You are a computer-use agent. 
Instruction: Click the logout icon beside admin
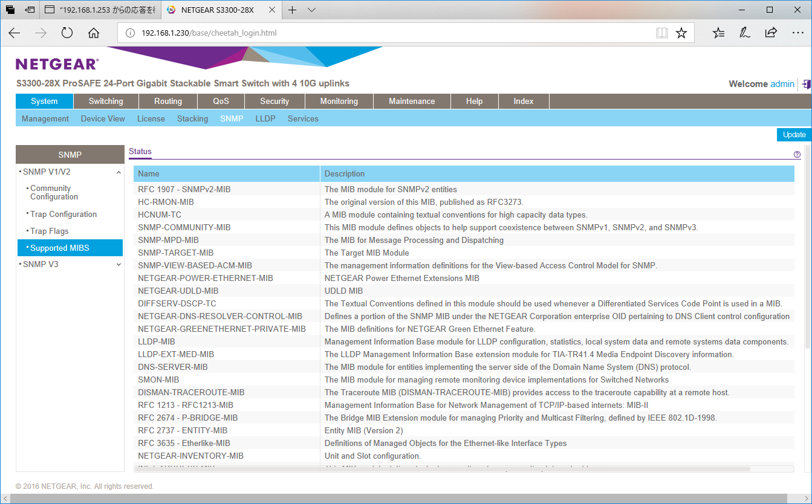point(806,84)
